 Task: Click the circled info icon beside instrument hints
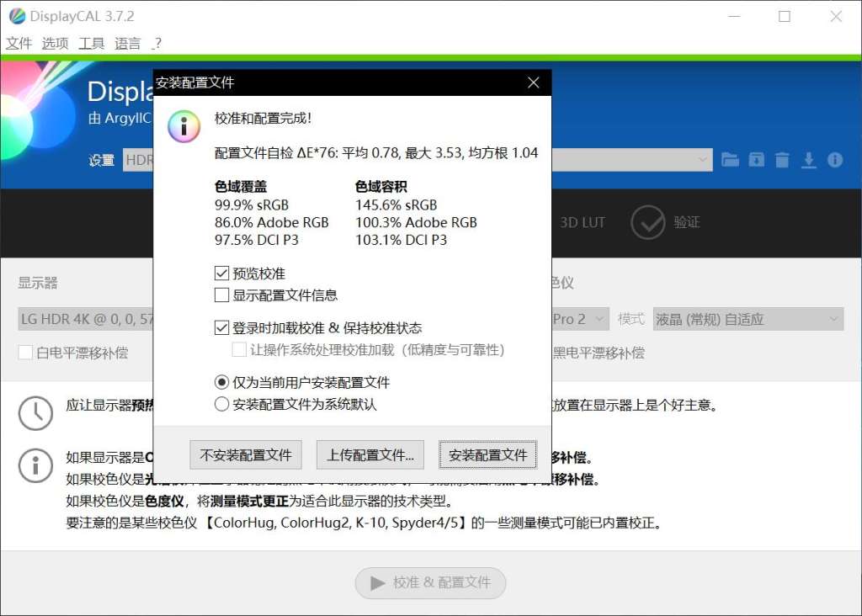click(x=35, y=465)
